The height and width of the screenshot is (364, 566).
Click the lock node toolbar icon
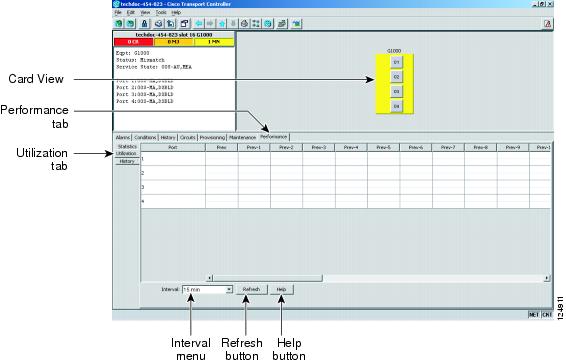tap(144, 24)
